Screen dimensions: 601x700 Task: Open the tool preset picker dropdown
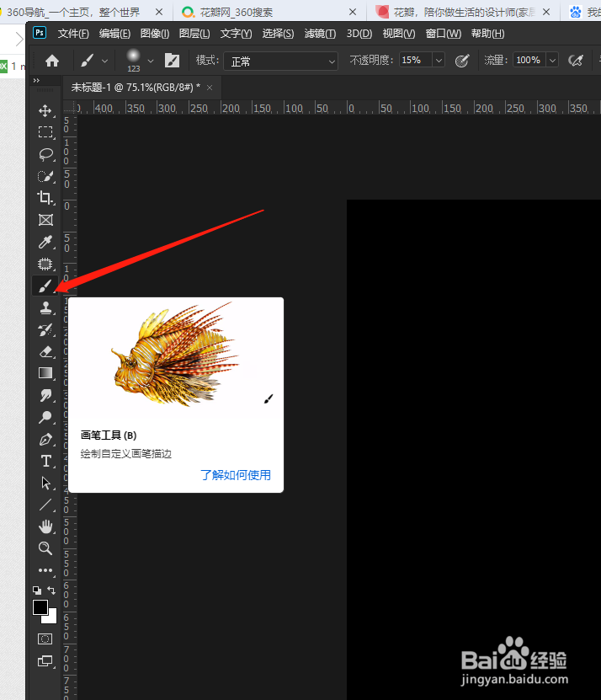(105, 61)
